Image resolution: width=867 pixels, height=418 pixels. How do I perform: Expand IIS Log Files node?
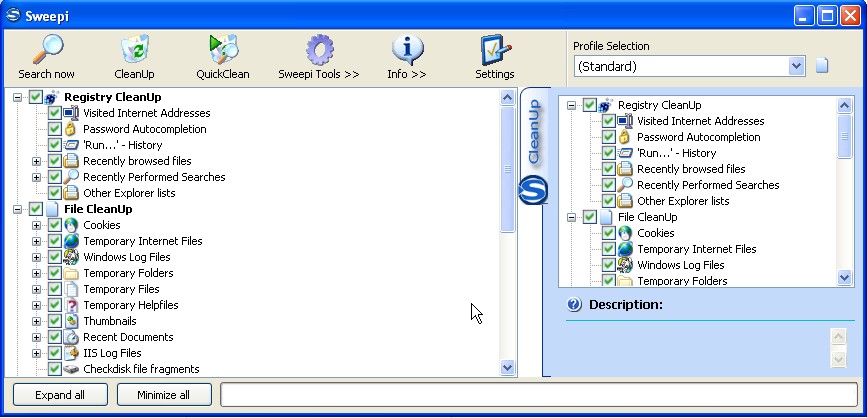(x=36, y=353)
